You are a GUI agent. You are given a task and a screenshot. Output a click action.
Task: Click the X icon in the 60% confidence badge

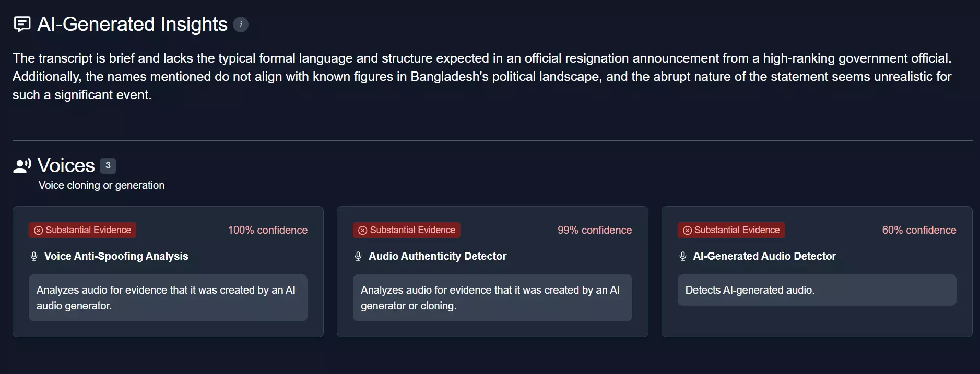(688, 231)
